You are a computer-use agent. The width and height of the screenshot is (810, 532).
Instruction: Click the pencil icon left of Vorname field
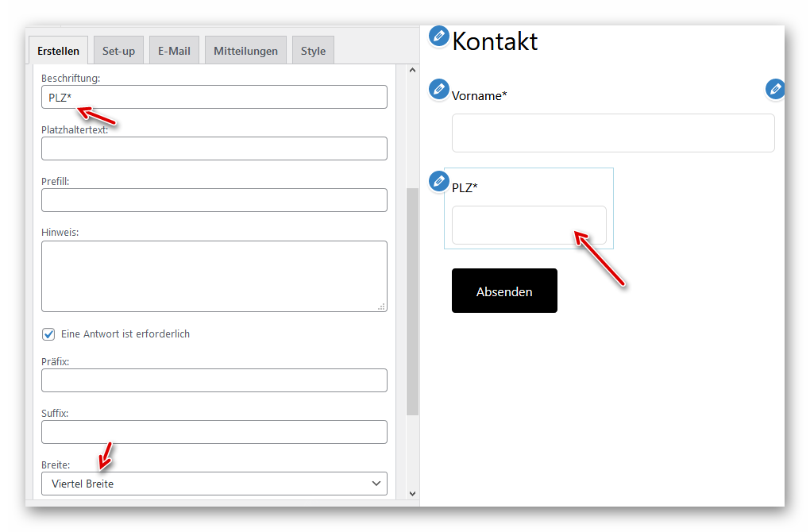click(438, 89)
